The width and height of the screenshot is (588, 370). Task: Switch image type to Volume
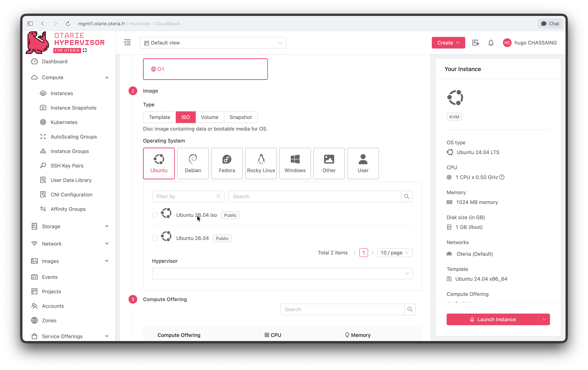coord(210,117)
